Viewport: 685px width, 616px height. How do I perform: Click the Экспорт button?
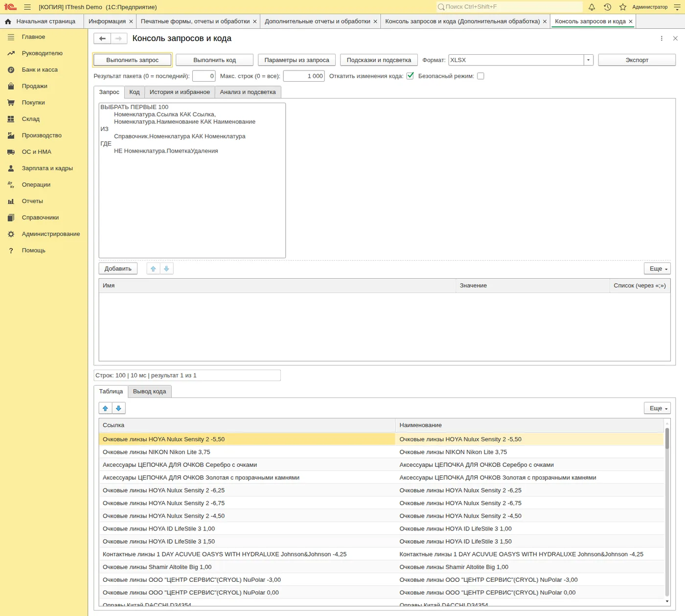637,60
